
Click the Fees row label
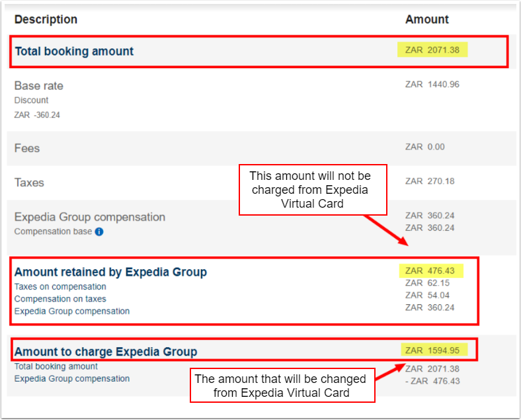click(x=27, y=148)
